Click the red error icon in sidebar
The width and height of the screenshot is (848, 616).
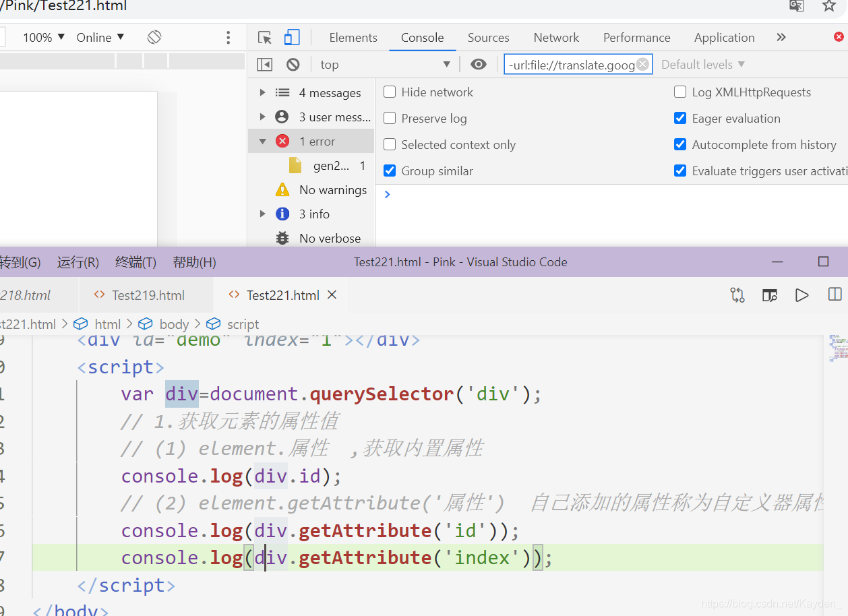click(282, 142)
